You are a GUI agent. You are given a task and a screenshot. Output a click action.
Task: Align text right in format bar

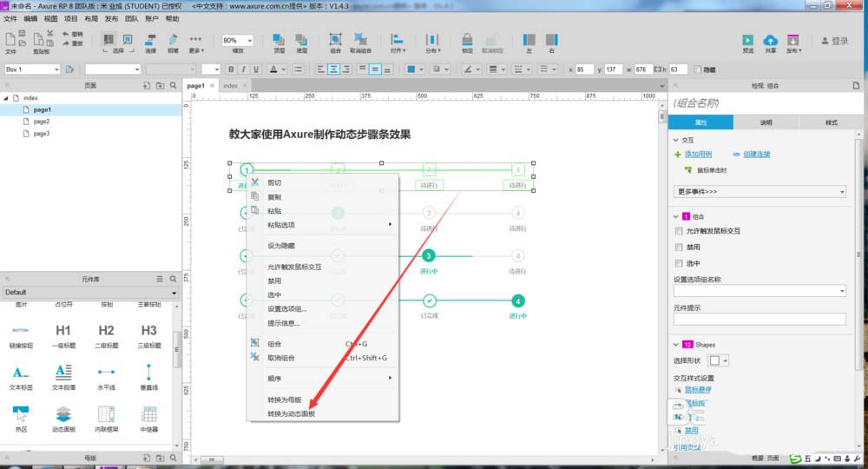(346, 69)
